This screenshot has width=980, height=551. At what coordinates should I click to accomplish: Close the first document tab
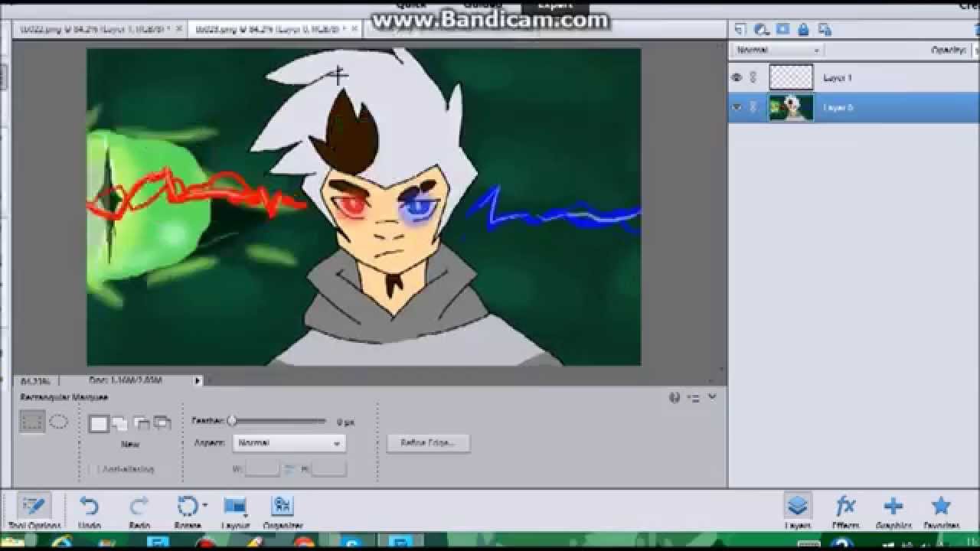(179, 28)
